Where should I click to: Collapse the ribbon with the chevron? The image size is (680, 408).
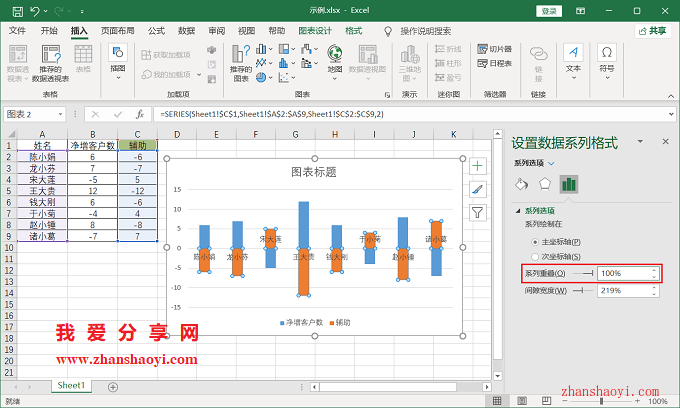click(671, 96)
